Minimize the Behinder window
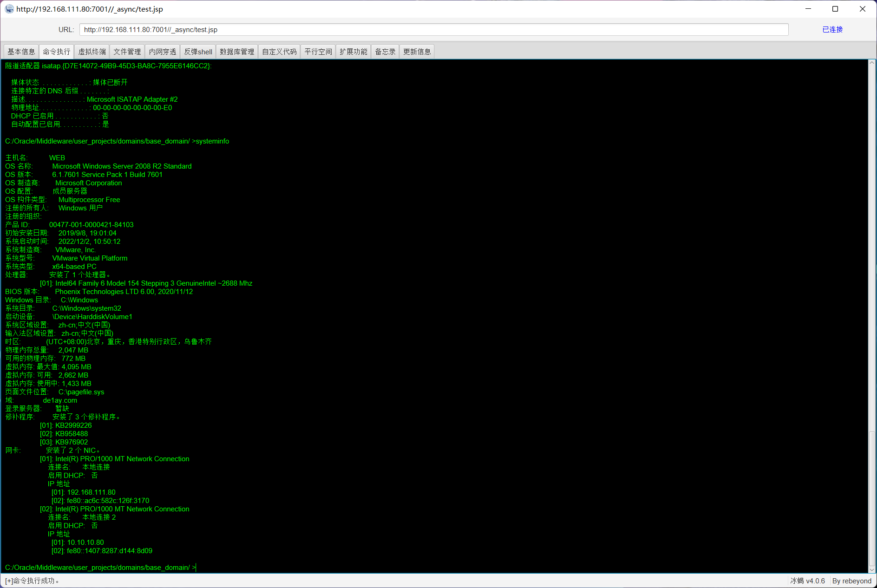 (x=808, y=9)
